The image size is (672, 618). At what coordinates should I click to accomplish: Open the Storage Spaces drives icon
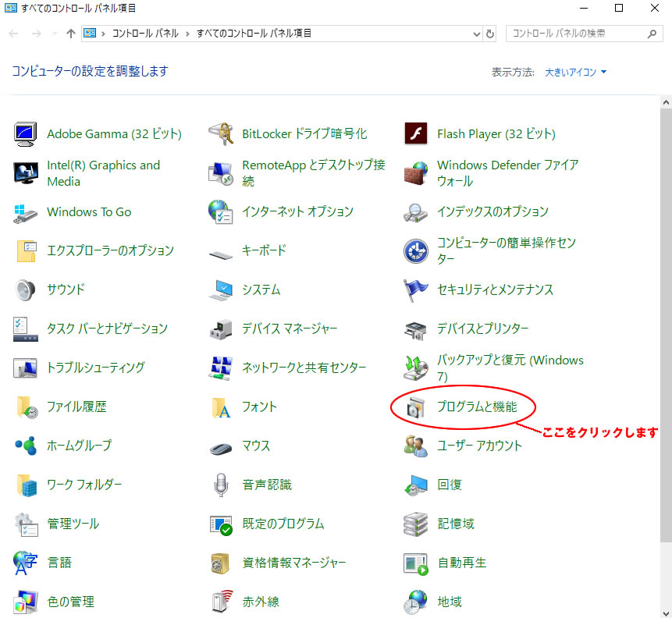(416, 524)
